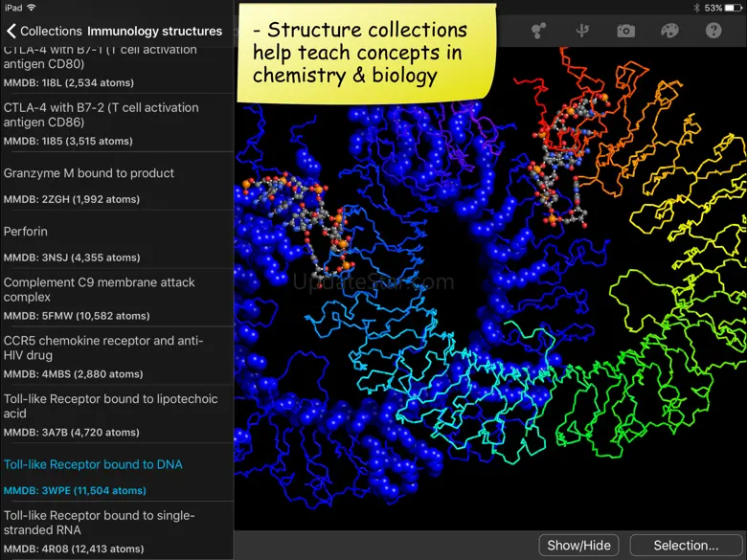
Task: Click MMDB: 2ZGH (1,992 atoms) text
Action: point(72,199)
